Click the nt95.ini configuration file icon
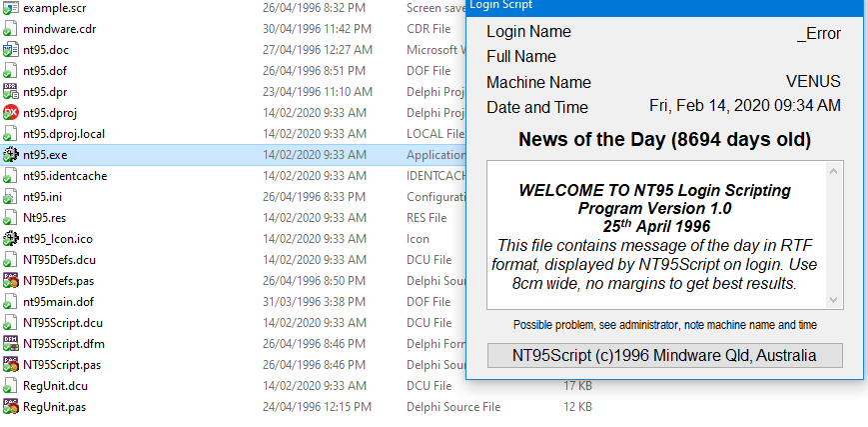Image resolution: width=868 pixels, height=427 pixels. [11, 197]
